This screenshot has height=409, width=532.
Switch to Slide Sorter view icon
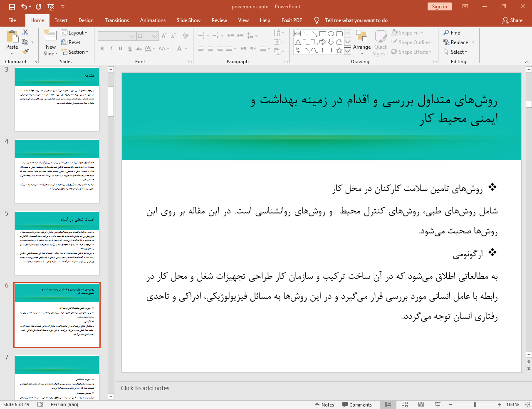tap(405, 404)
